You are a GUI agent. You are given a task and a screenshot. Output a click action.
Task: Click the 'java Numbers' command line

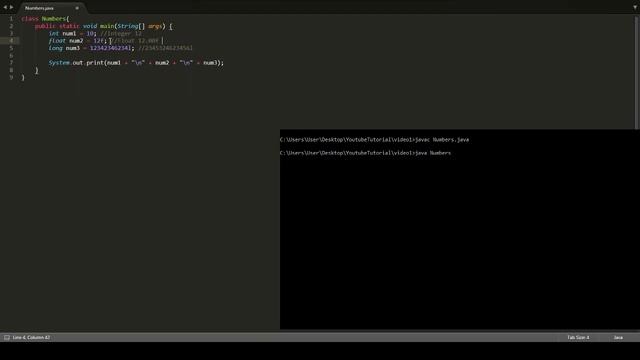365,153
